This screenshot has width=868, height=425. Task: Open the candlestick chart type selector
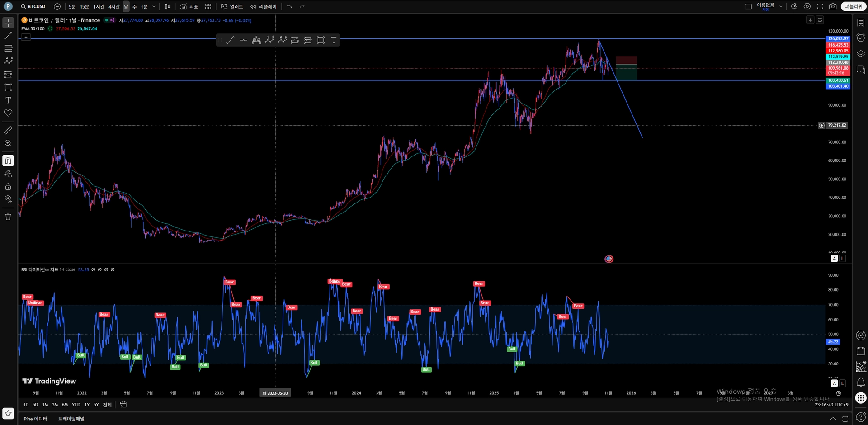click(167, 6)
